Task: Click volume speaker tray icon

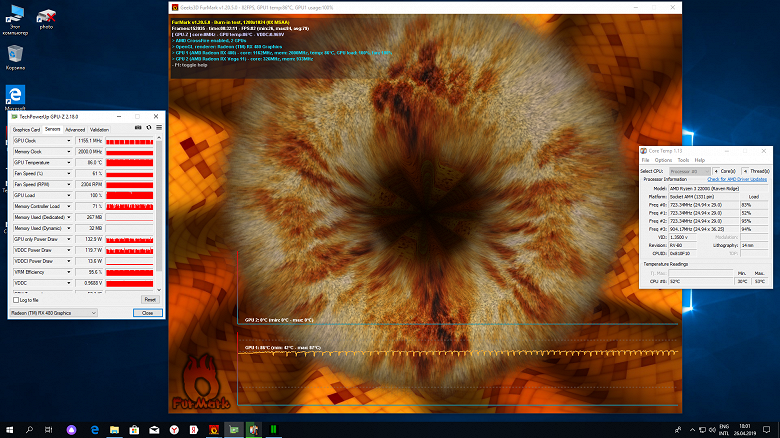Action: 712,430
